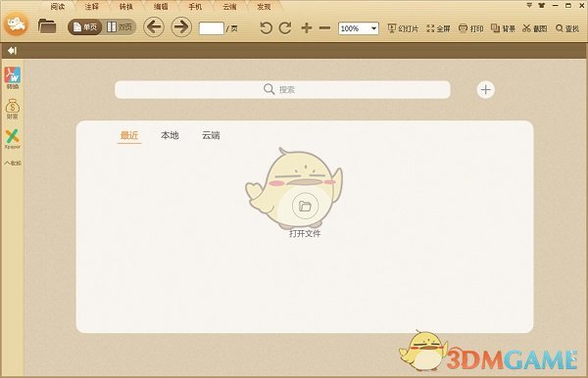Click the 打开文件 label
The width and height of the screenshot is (588, 378).
click(x=305, y=234)
